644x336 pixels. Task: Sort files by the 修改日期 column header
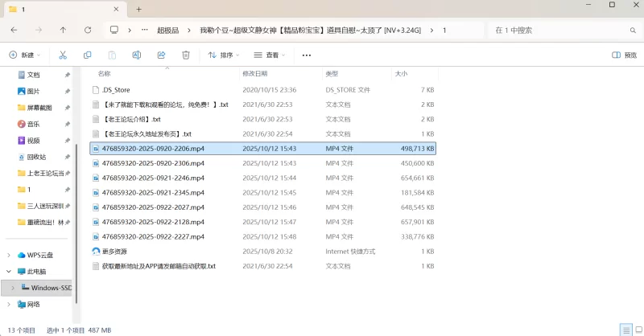tap(259, 73)
